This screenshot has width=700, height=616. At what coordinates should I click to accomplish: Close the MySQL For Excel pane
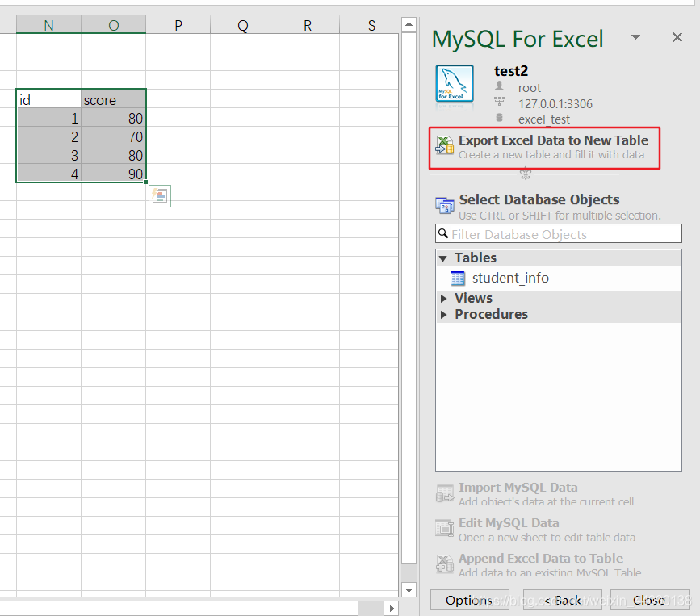point(677,37)
